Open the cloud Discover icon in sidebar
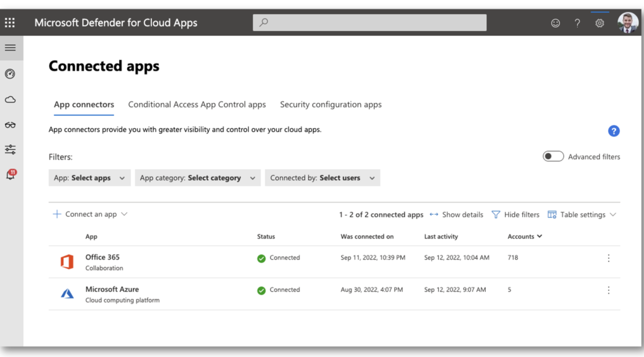Viewport: 644px width, 357px height. coord(11,100)
